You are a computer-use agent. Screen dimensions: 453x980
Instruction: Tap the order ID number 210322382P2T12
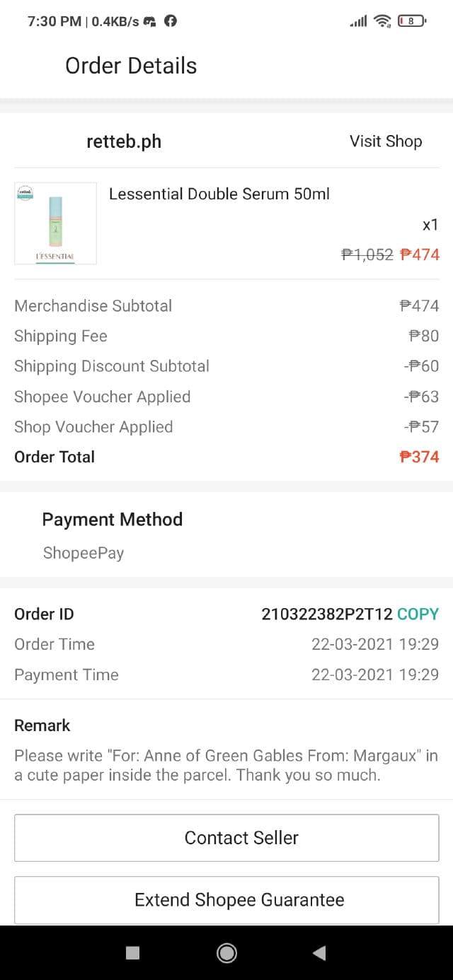(x=326, y=614)
